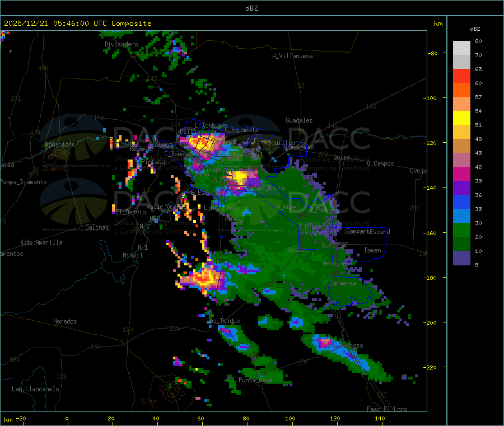Select the 'El_Desvio' location label

point(130,212)
